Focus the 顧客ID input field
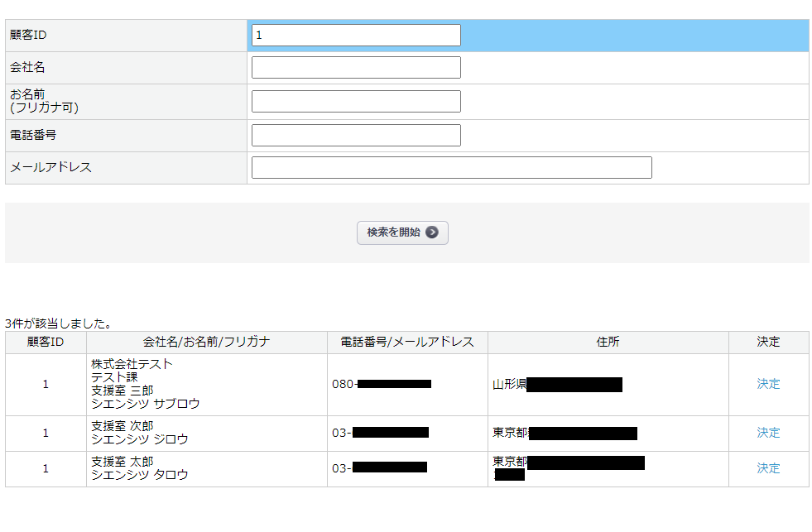The width and height of the screenshot is (812, 532). point(356,36)
